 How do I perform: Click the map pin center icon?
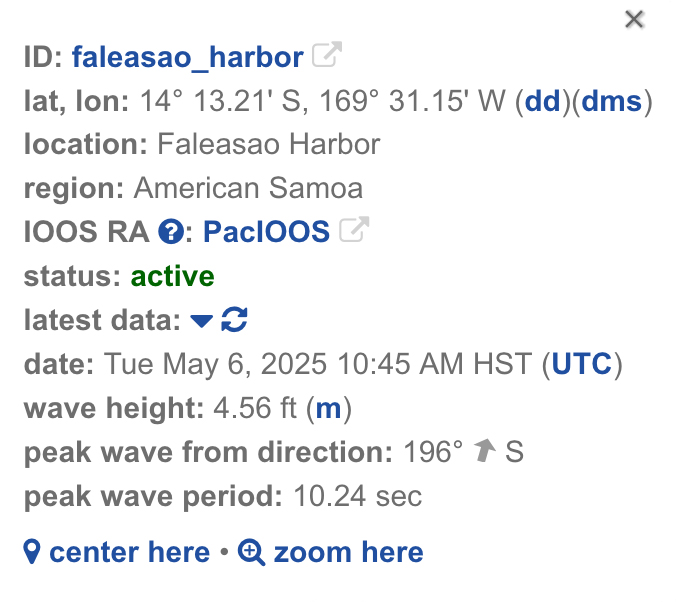tap(32, 552)
